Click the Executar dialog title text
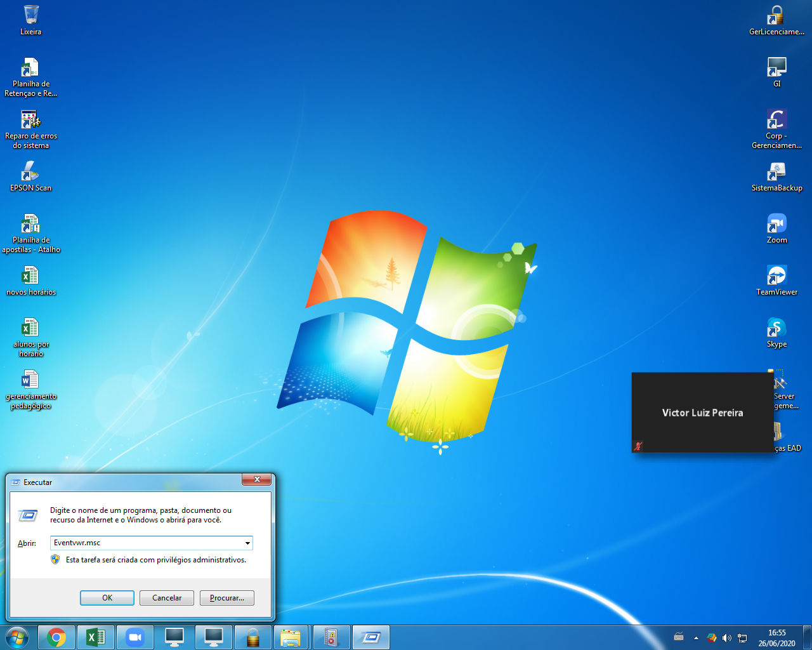 38,482
